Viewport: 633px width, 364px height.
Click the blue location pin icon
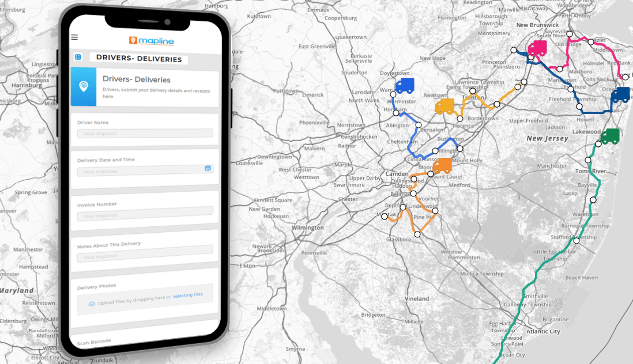click(x=84, y=87)
